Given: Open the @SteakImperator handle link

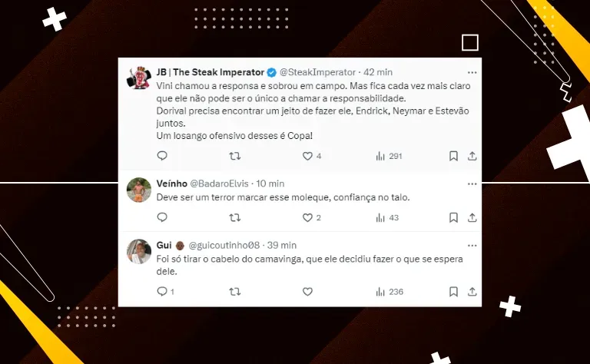Looking at the screenshot, I should (x=317, y=72).
